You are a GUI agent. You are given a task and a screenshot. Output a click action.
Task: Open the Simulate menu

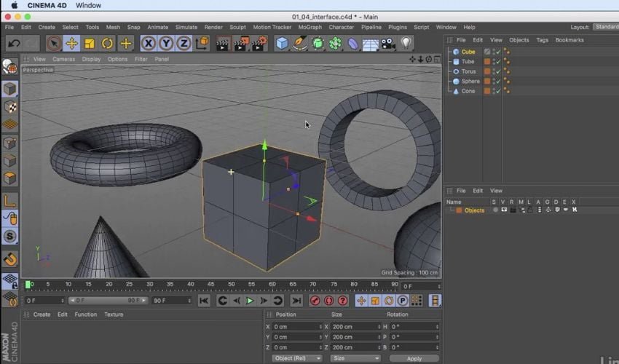pos(186,27)
